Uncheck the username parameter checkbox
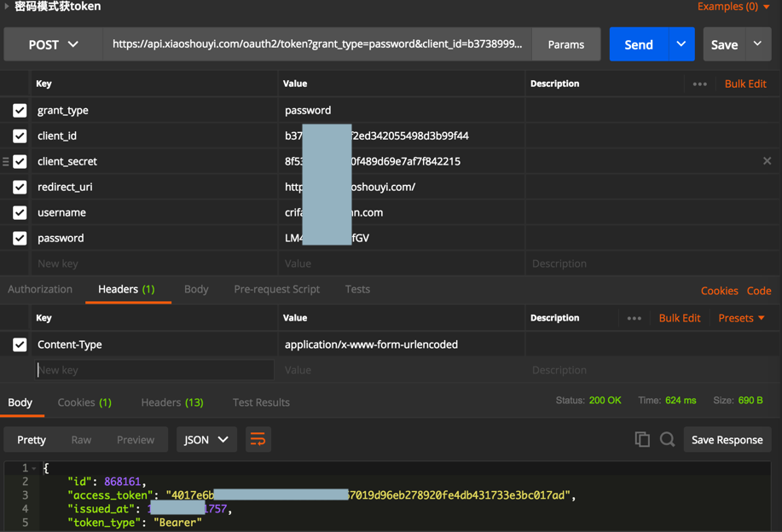This screenshot has width=782, height=532. (20, 212)
